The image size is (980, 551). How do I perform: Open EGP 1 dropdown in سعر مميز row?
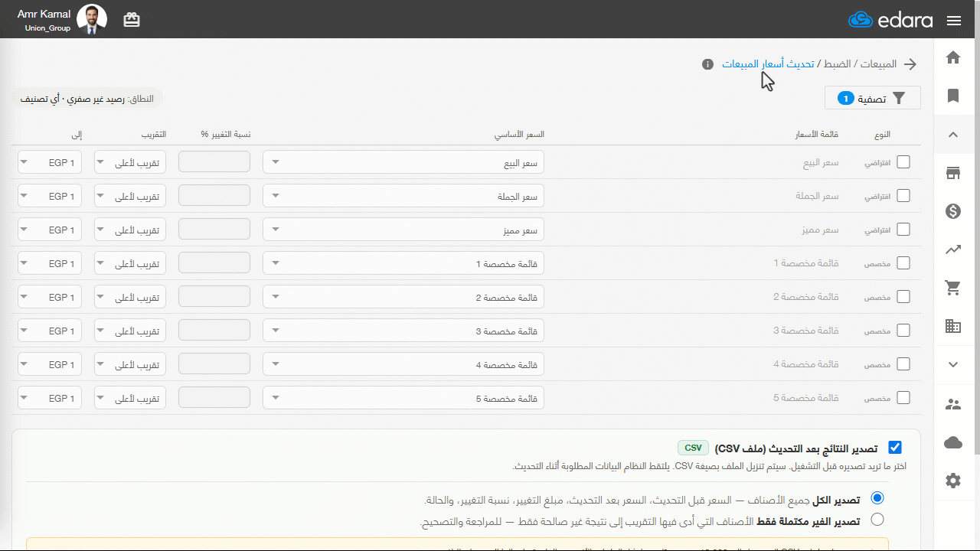[50, 230]
